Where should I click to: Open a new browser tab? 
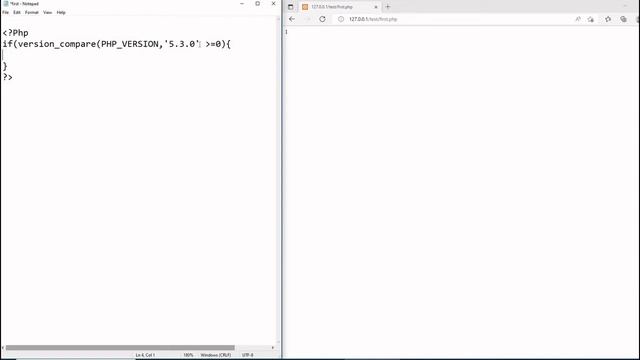388,7
